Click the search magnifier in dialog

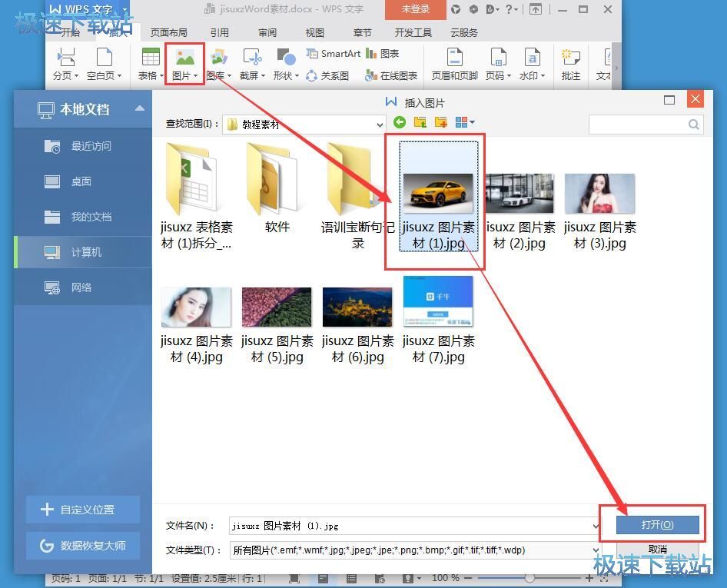694,125
